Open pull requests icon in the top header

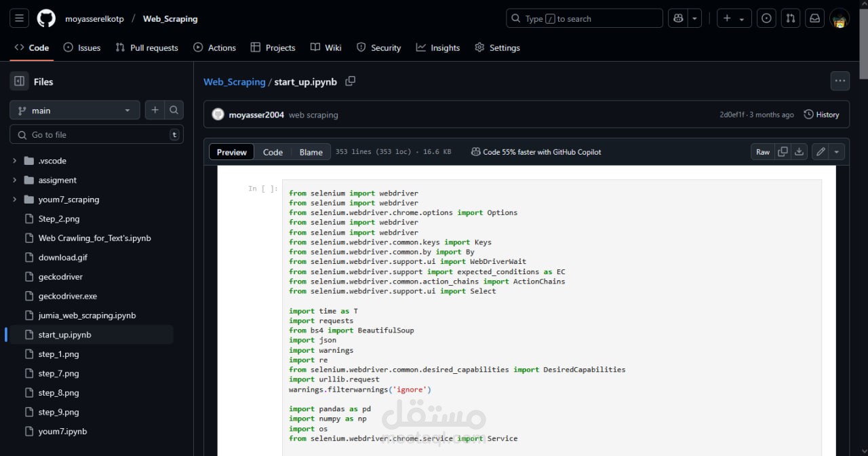[x=791, y=18]
